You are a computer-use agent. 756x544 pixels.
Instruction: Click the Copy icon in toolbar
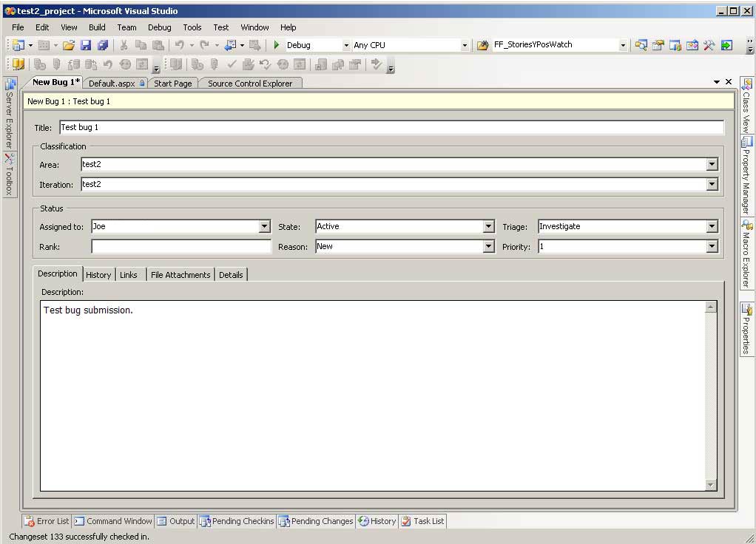point(141,45)
